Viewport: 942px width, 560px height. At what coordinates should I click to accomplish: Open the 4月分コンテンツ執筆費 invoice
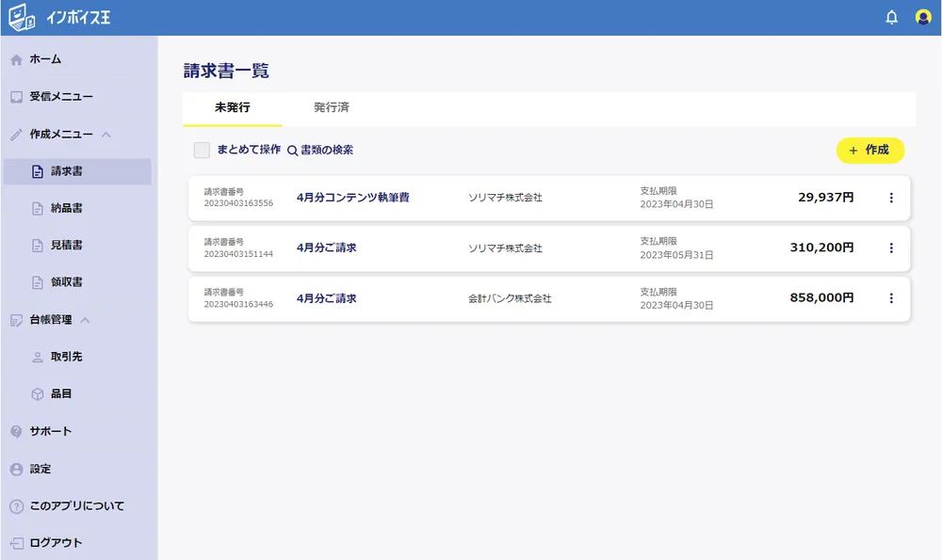[x=352, y=198]
